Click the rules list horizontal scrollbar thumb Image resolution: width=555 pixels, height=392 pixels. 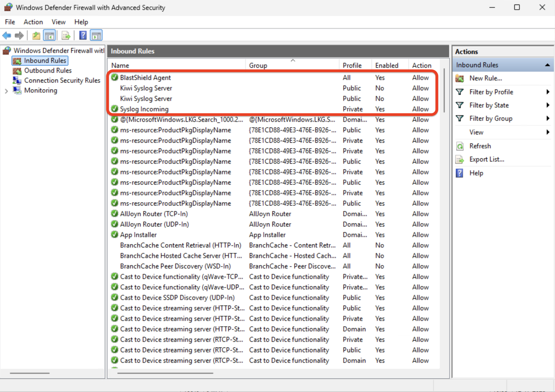165,373
